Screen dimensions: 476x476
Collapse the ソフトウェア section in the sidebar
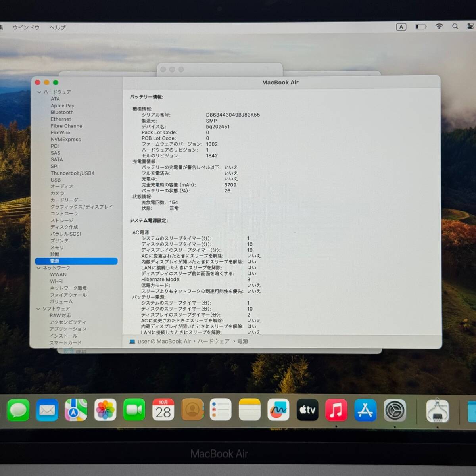(x=38, y=308)
